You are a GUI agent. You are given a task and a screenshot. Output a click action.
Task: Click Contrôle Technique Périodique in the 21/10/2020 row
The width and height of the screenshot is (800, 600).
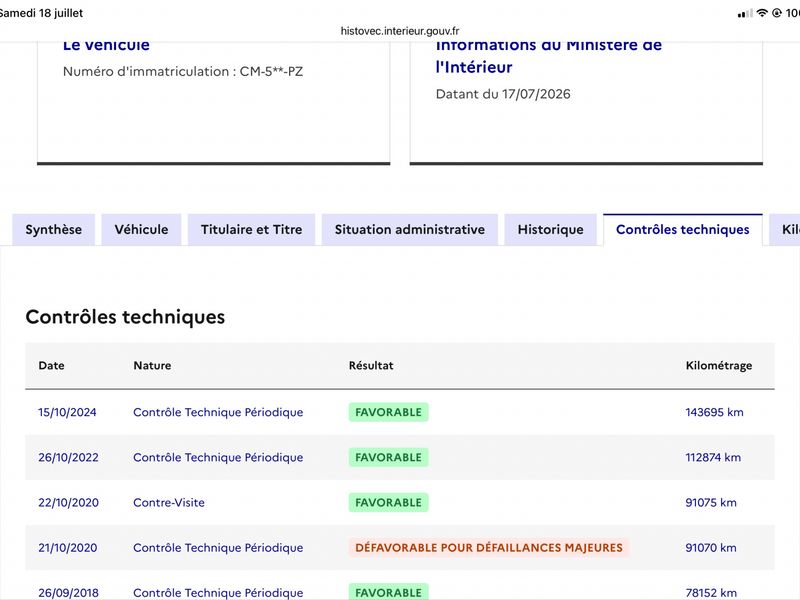218,547
